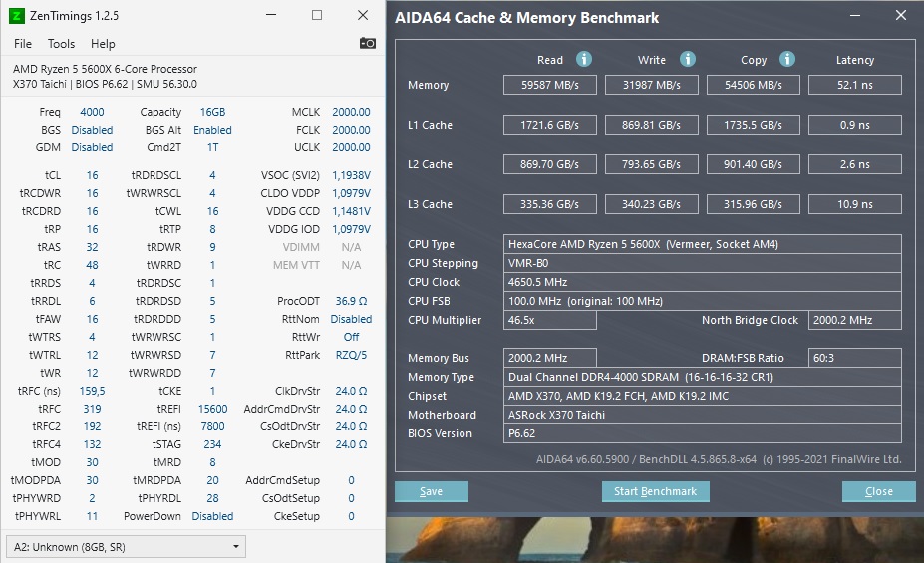Click CPU Clock value 4650.5 MHz
Image resolution: width=924 pixels, height=563 pixels.
coord(703,282)
